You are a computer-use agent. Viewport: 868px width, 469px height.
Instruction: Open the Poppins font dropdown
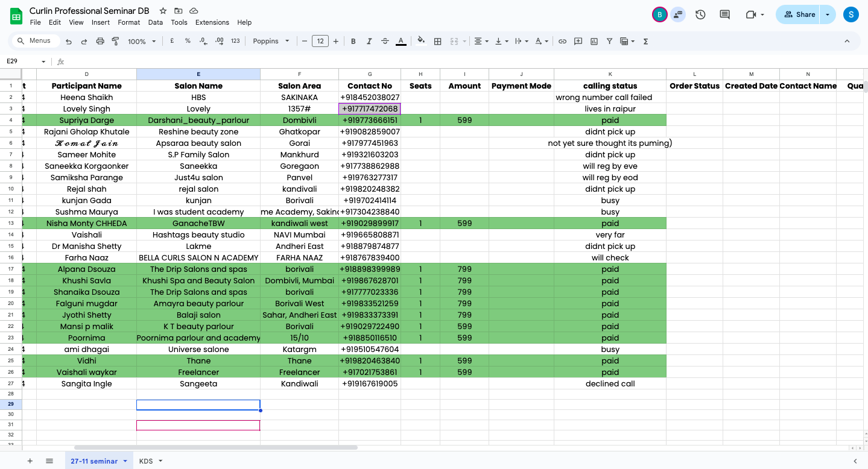click(x=271, y=41)
